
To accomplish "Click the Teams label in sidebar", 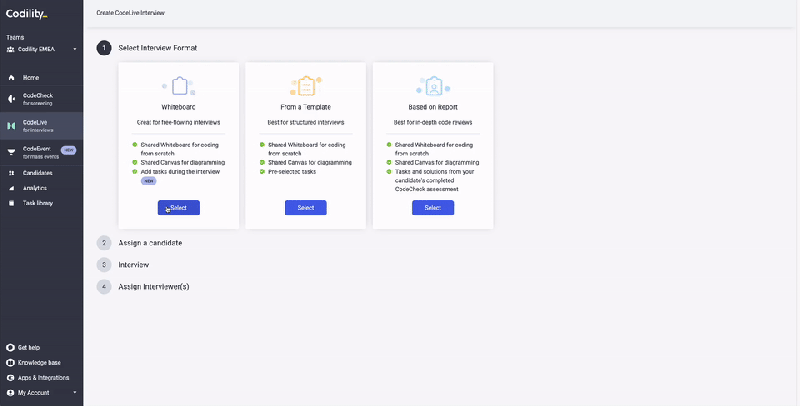I will coord(15,38).
